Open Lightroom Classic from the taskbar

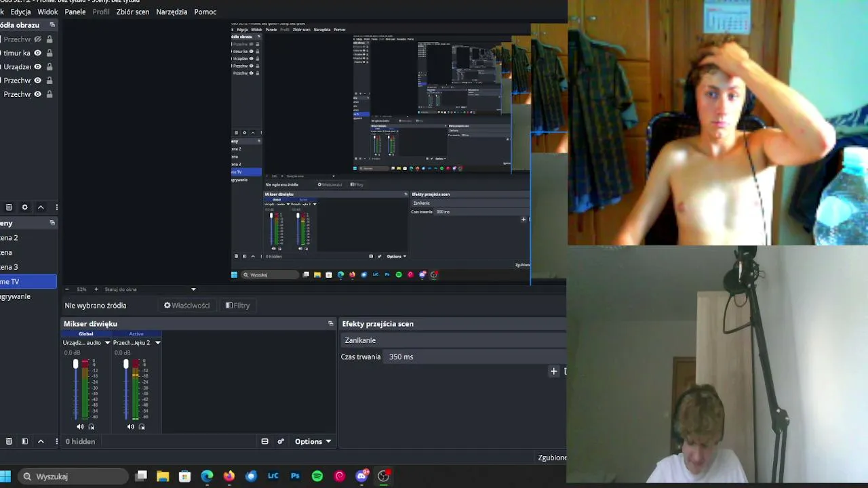(273, 476)
